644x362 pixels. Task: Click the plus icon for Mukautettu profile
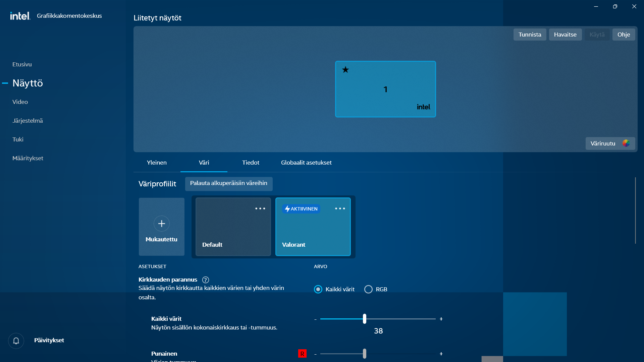pos(162,224)
